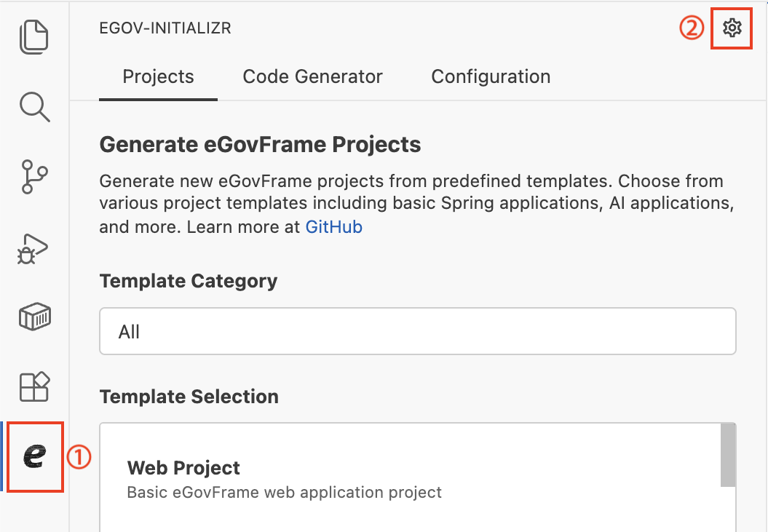Click the template list scrollbar thumb
768x532 pixels.
[x=727, y=456]
